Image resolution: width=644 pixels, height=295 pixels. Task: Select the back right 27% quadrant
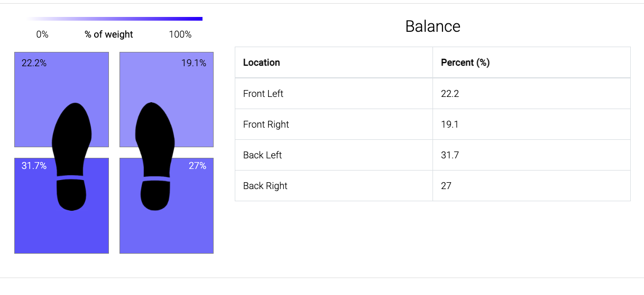click(x=167, y=206)
